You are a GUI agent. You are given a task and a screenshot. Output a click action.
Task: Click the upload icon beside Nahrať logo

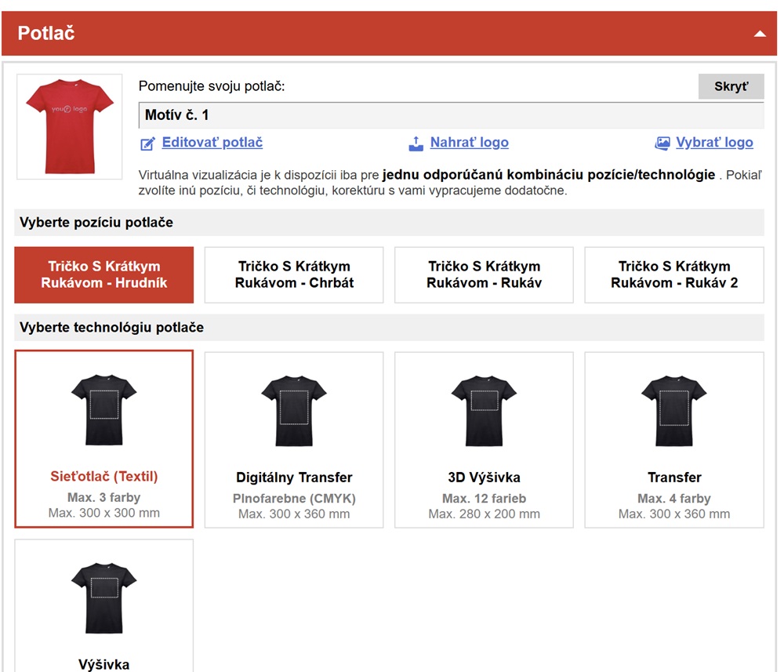416,144
